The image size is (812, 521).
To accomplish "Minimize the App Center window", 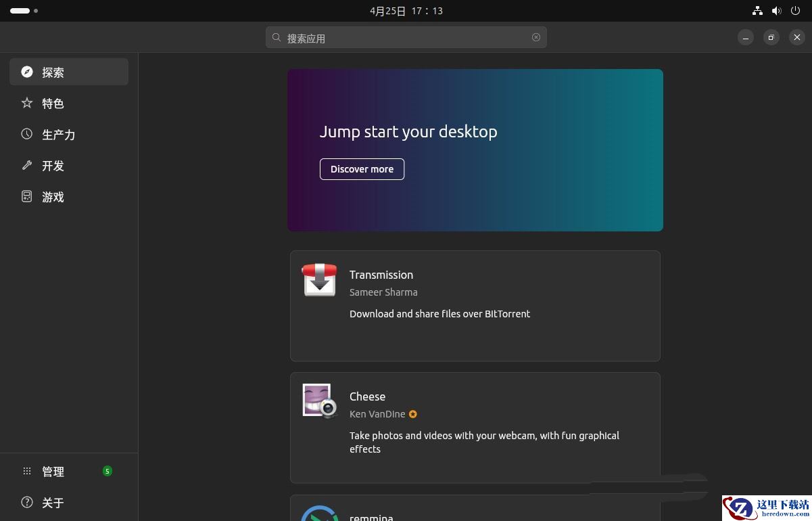I will pyautogui.click(x=746, y=37).
